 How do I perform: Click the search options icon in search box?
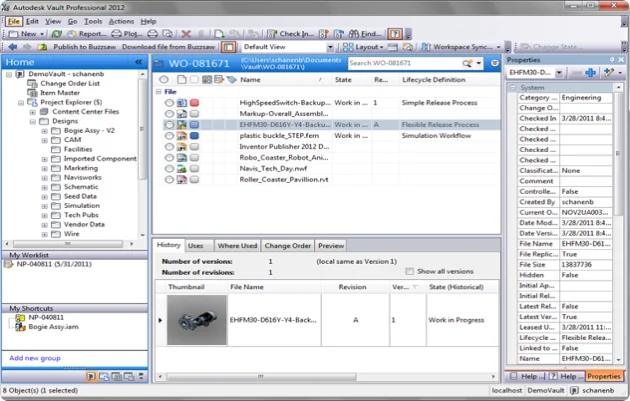tap(467, 63)
